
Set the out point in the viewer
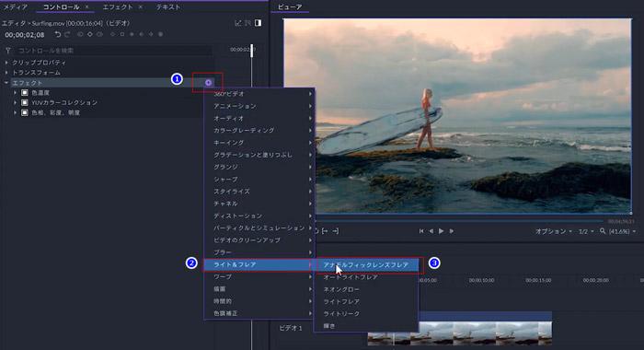tap(335, 231)
